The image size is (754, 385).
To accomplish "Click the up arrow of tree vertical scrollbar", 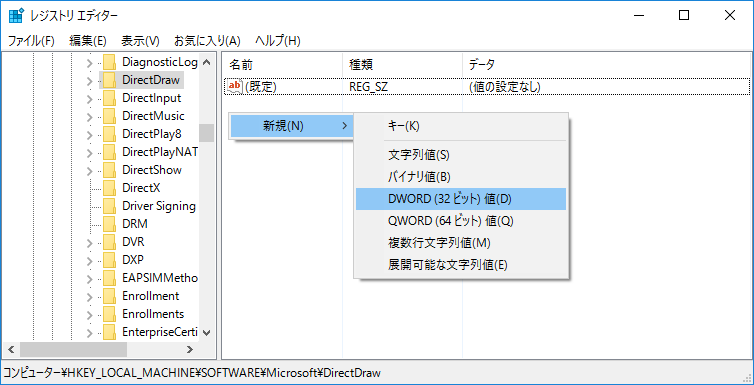I will tap(206, 62).
